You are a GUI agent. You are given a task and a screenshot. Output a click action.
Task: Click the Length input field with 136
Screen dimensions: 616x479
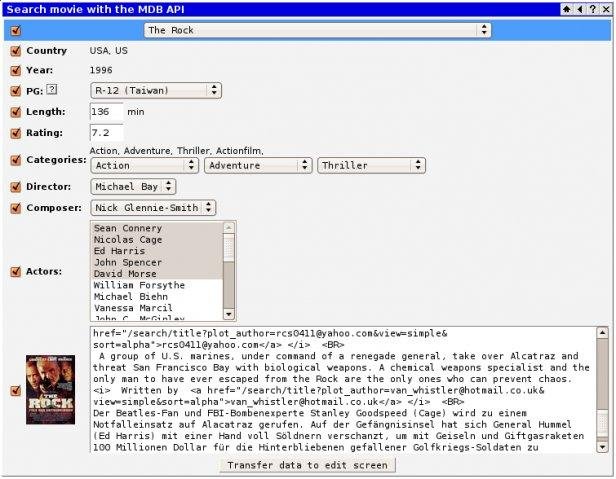tap(106, 112)
